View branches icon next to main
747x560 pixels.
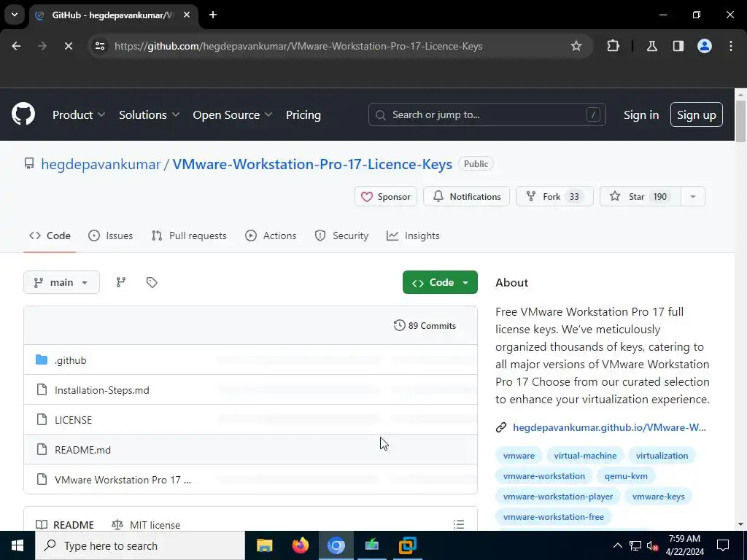[x=121, y=282]
